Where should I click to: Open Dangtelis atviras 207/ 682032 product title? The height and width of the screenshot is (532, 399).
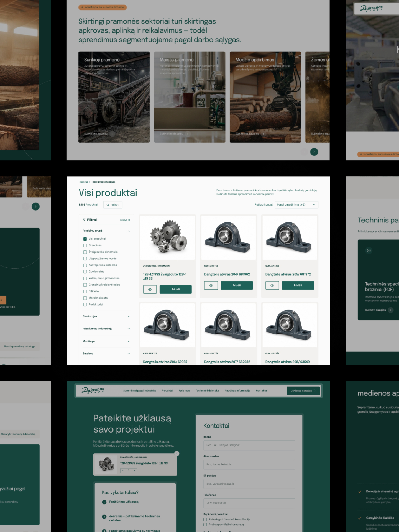[227, 362]
